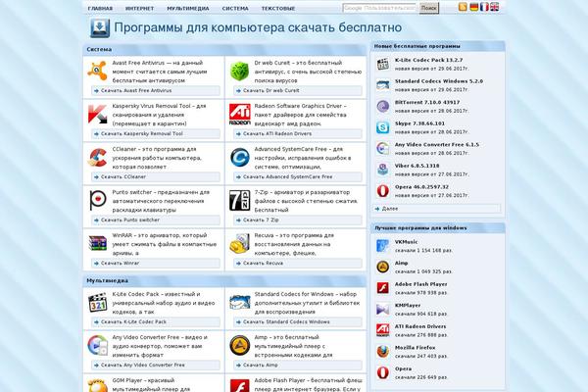Click the Recuva icon
Screen dimensions: 588x392
click(240, 244)
